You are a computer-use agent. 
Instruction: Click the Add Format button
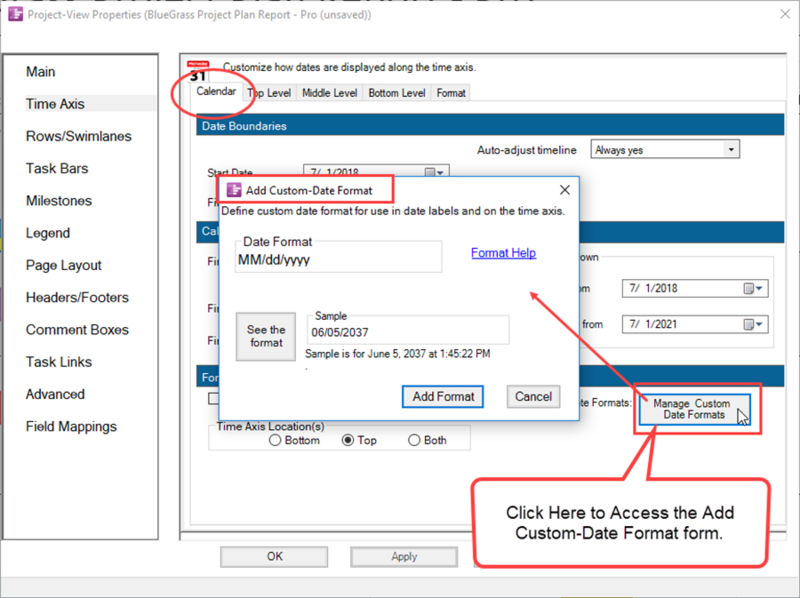coord(443,396)
